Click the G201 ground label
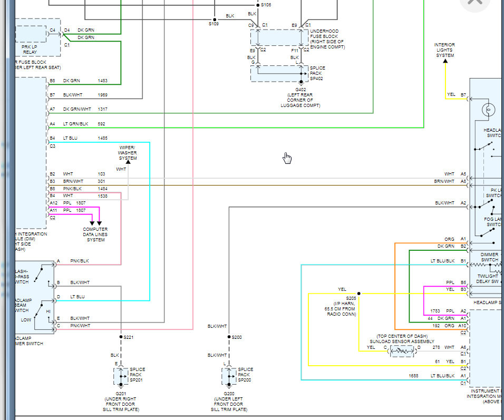The image size is (504, 420). coord(121,394)
